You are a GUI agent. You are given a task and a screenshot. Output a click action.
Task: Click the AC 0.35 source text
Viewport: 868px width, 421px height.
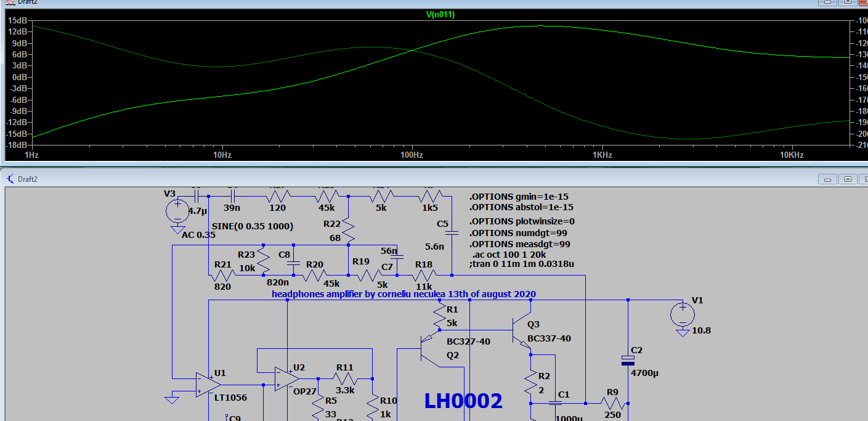(x=198, y=234)
